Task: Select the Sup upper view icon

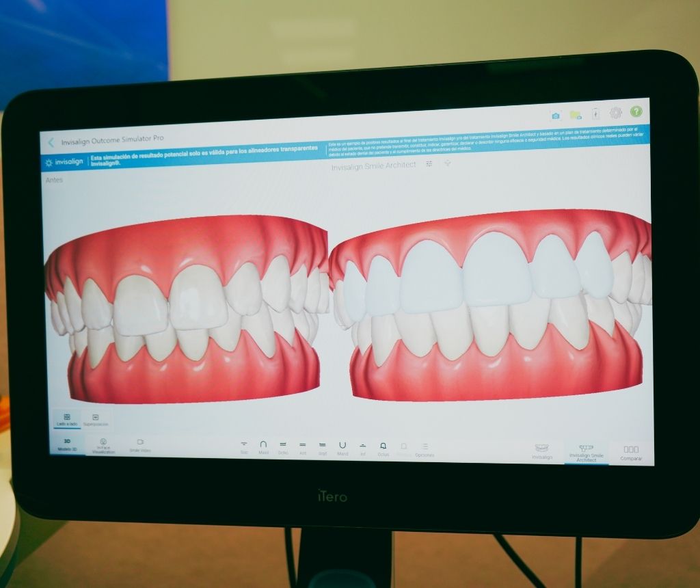Action: [x=244, y=448]
